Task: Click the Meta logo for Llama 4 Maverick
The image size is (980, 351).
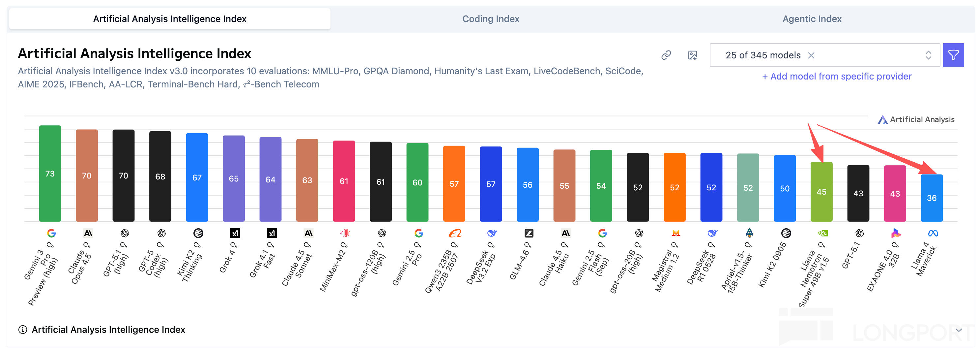Action: pos(933,233)
